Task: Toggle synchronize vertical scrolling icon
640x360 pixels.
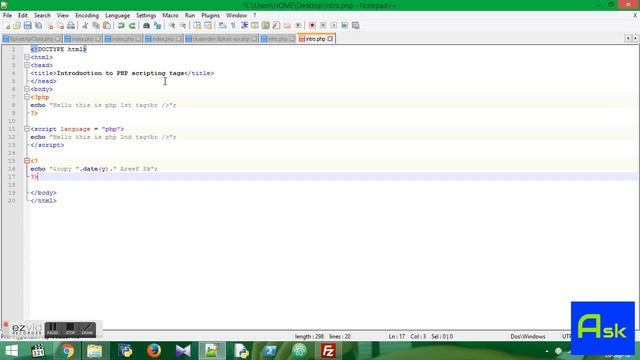Action: tap(197, 26)
